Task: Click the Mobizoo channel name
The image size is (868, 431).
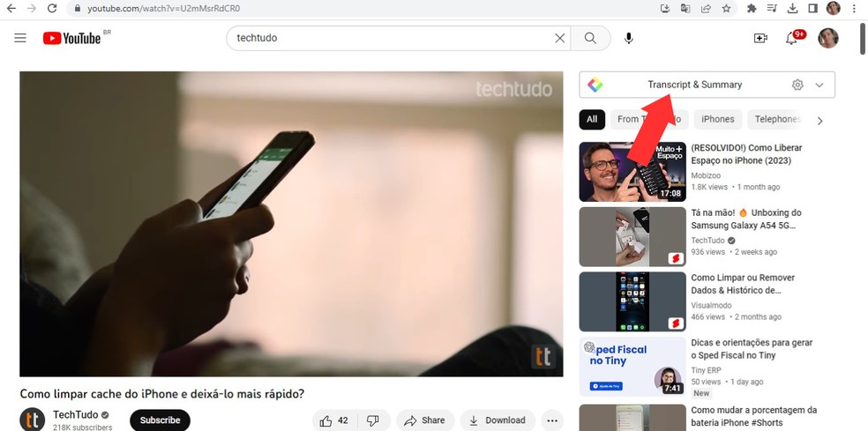Action: [x=706, y=175]
